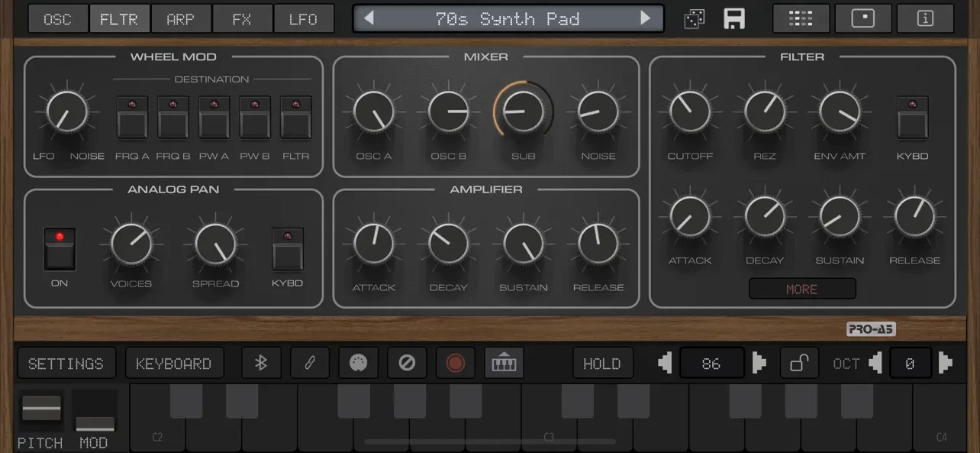
Task: Toggle FRQ B wheel mod destination
Action: tap(173, 118)
